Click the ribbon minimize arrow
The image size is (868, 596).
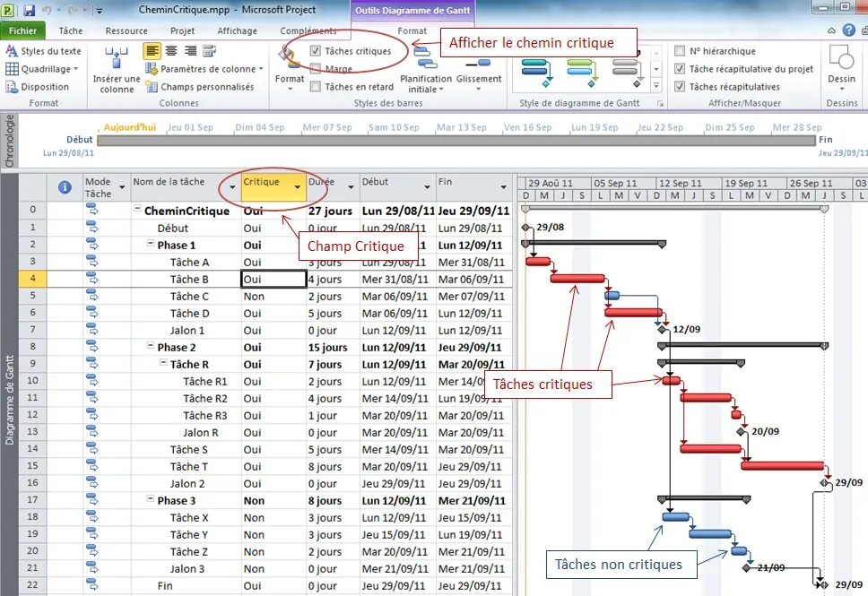[831, 31]
